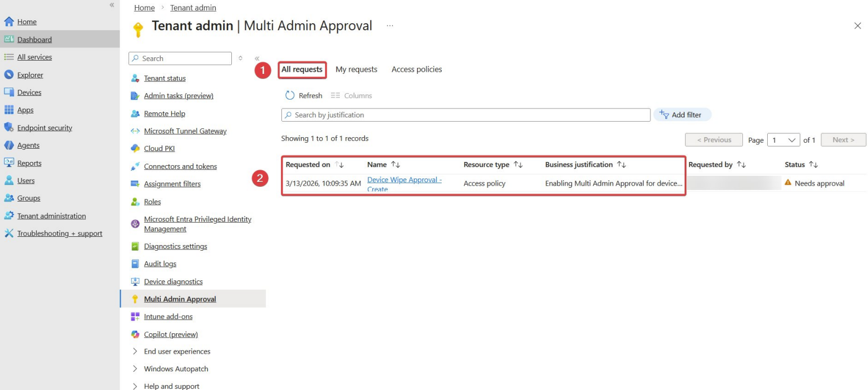868x390 pixels.
Task: Open Device Wipe Approval - Create link
Action: coord(404,184)
